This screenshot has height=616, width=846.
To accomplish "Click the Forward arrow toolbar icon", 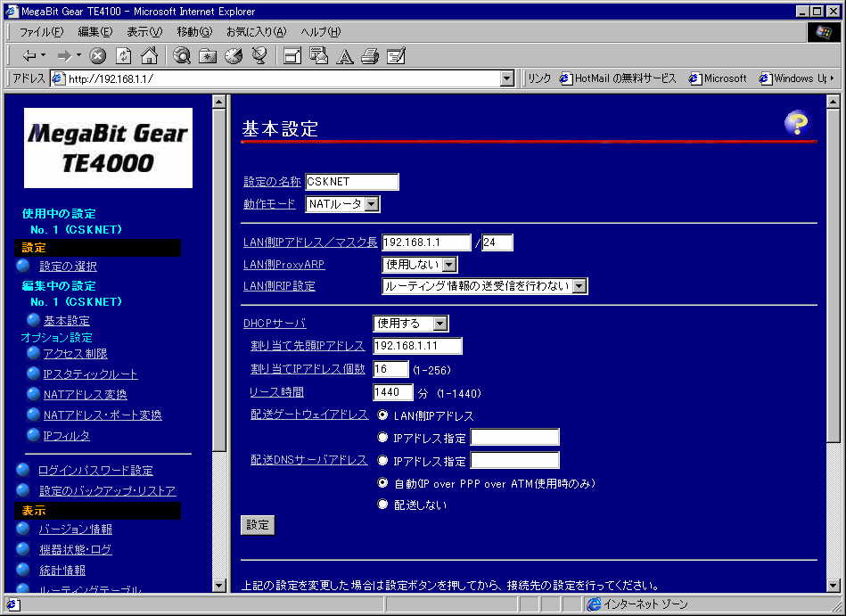I will click(x=64, y=55).
